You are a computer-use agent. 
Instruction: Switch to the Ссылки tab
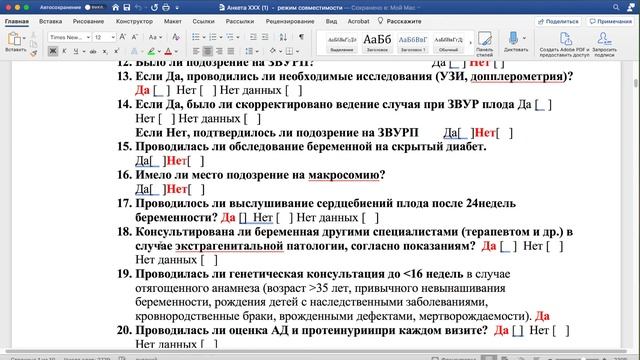coord(203,21)
